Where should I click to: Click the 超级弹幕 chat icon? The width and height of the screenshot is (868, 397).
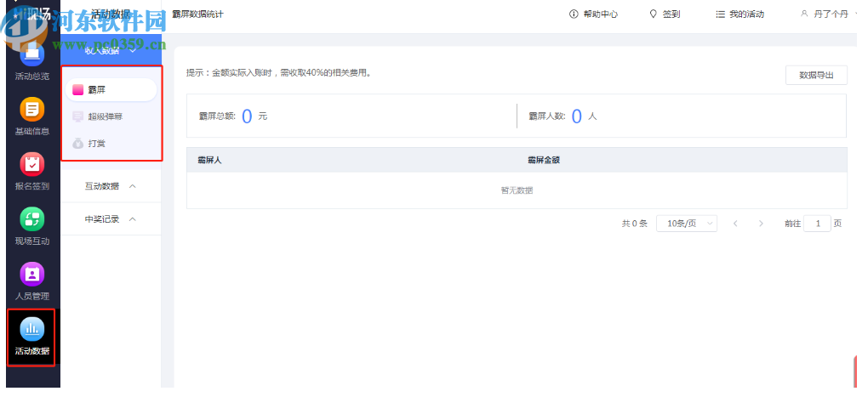coord(78,116)
